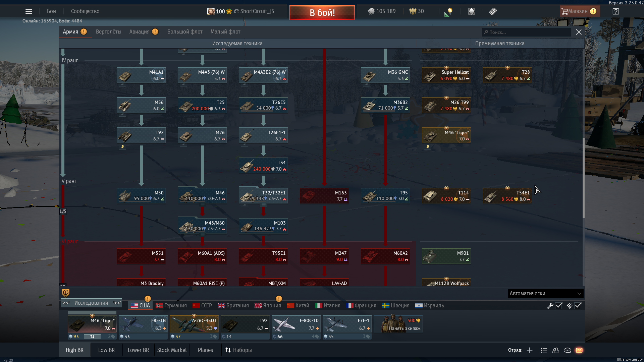
Task: Open the Бои menu
Action: pos(51,11)
